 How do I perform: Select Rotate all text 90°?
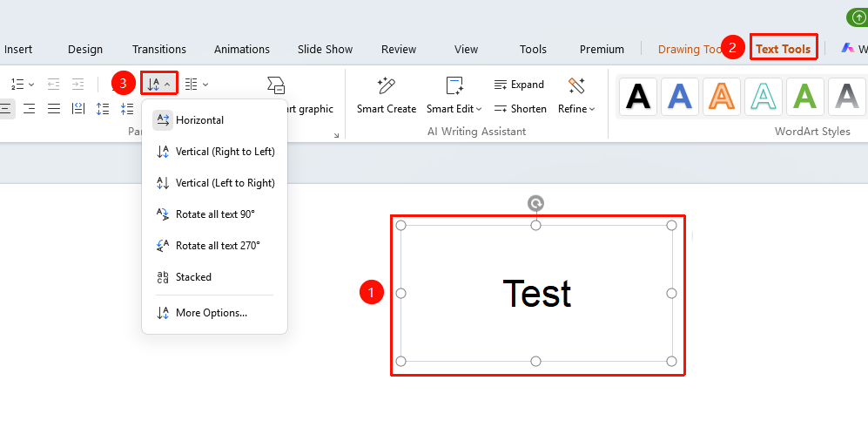(x=214, y=214)
